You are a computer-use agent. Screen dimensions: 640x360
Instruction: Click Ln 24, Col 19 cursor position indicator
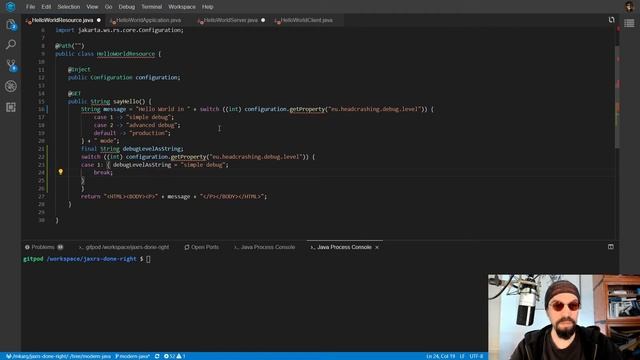coord(440,356)
